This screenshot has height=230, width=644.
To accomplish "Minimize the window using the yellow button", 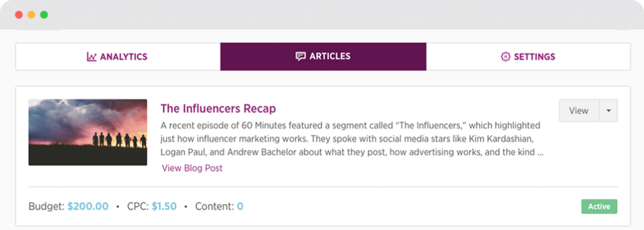I will (31, 15).
